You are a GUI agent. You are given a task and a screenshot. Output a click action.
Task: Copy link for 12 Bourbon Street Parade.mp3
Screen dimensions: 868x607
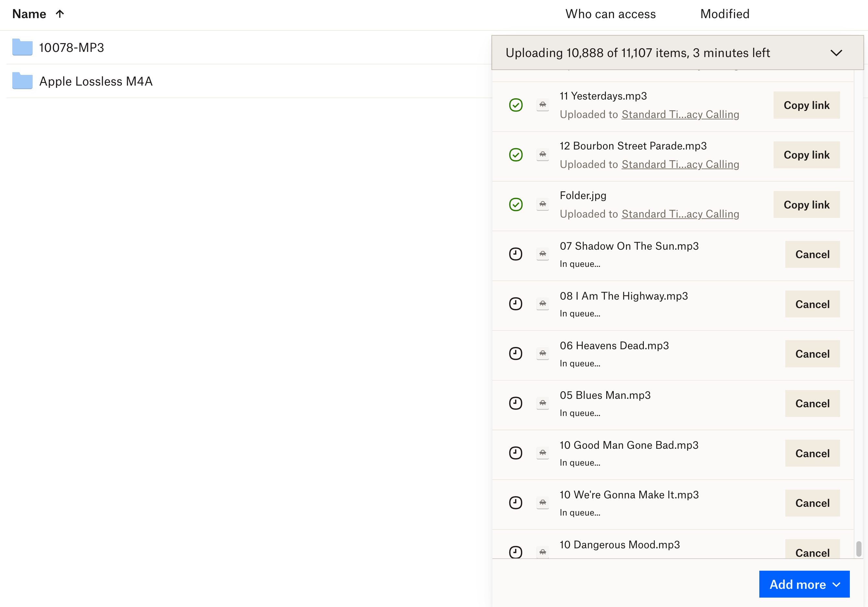[806, 155]
